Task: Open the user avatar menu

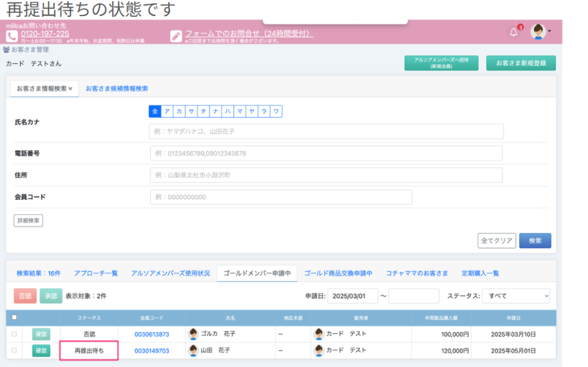Action: 539,32
